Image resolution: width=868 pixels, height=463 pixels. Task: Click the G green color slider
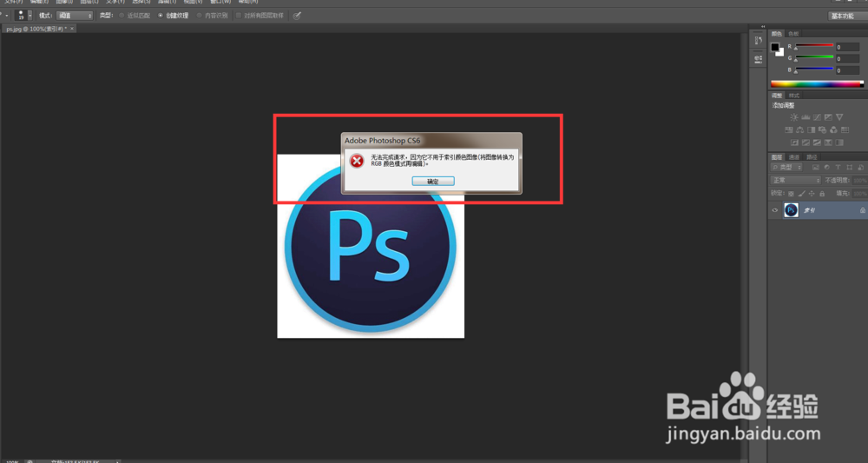click(x=814, y=58)
